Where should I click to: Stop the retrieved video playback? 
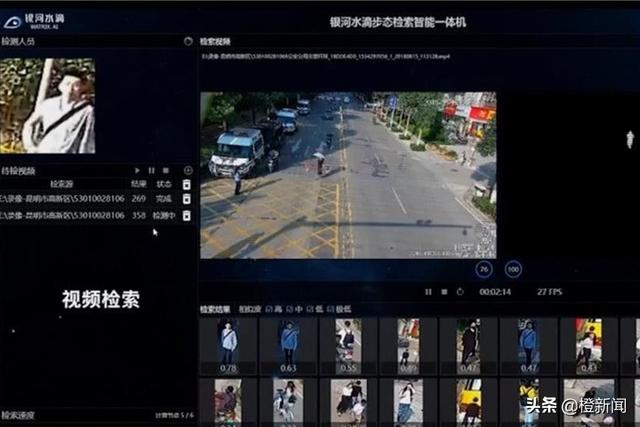point(444,292)
